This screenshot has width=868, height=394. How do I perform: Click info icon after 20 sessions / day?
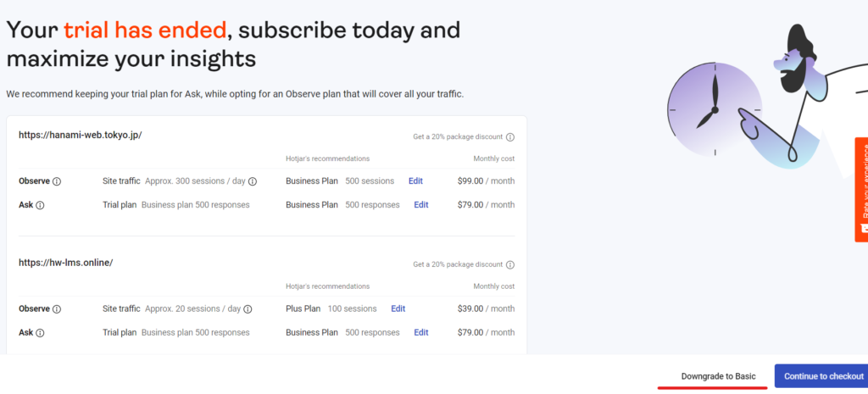click(248, 309)
